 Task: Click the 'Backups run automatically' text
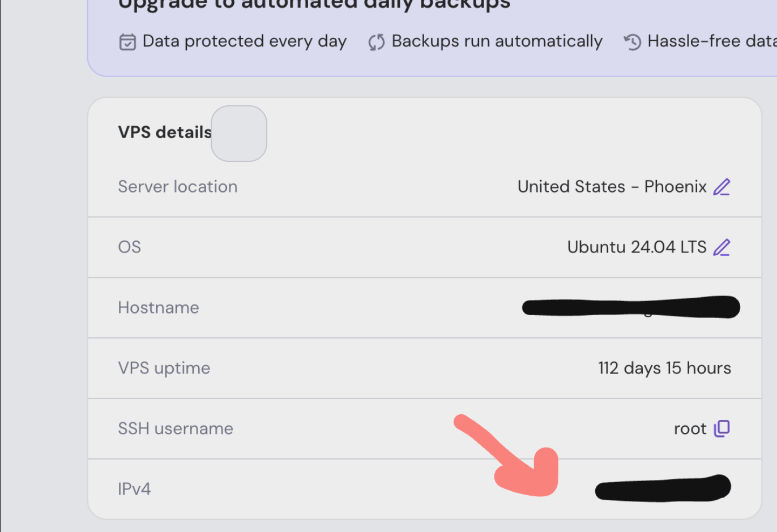click(497, 41)
